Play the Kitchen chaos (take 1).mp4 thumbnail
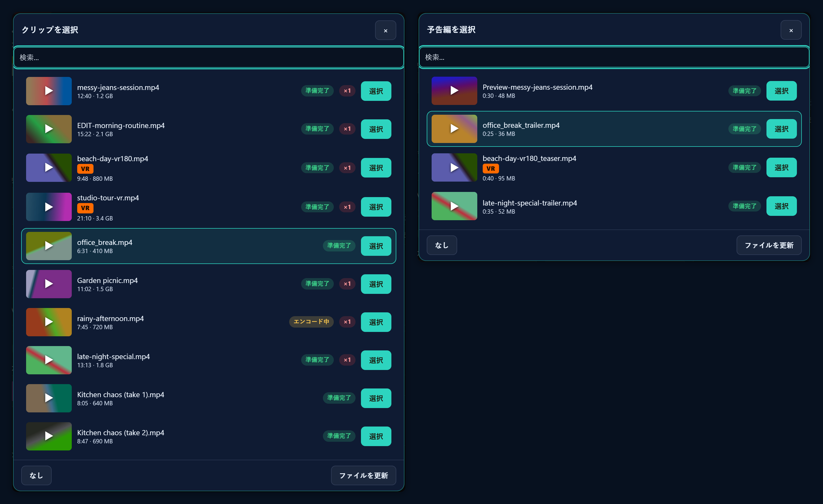Viewport: 823px width, 504px height. tap(49, 398)
